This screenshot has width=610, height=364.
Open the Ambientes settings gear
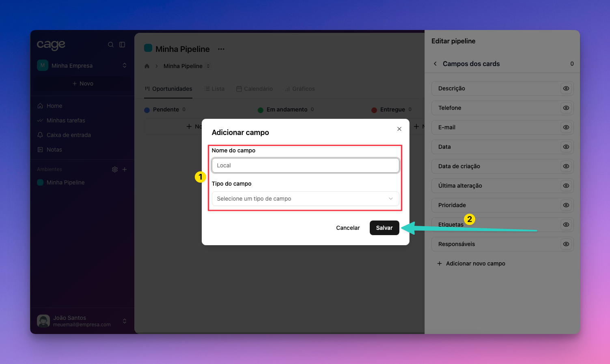tap(115, 169)
